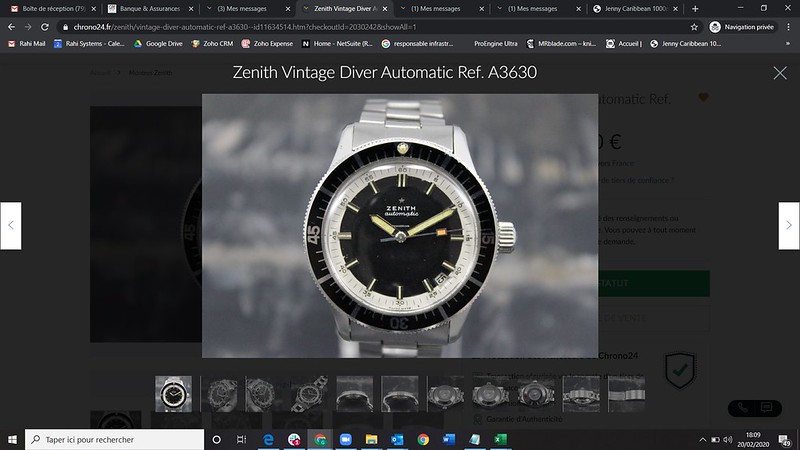800x450 pixels.
Task: Select the first watch front thumbnail
Action: coord(173,394)
